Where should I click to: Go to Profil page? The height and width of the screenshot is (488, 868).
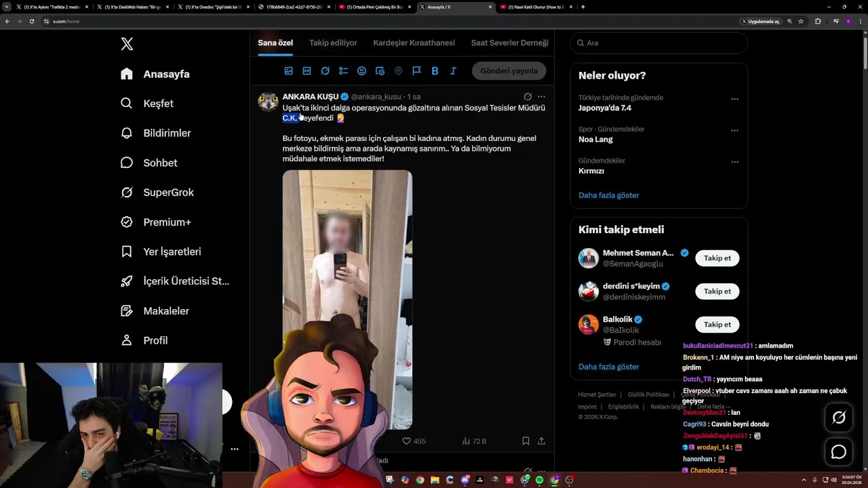(x=144, y=340)
